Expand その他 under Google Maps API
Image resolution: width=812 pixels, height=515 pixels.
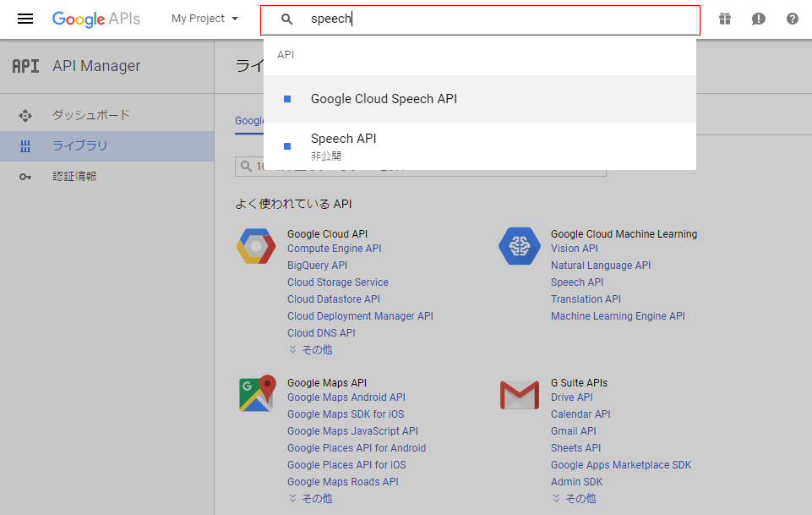pyautogui.click(x=310, y=498)
